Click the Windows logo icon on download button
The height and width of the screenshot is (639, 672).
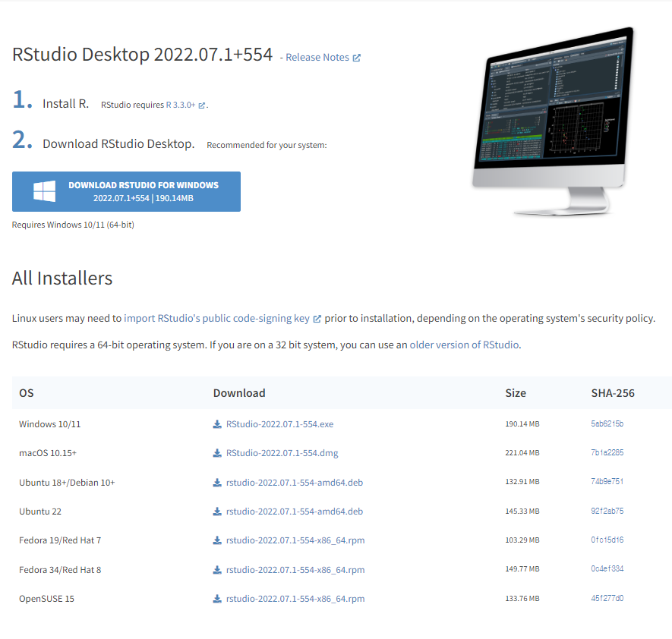tap(45, 191)
